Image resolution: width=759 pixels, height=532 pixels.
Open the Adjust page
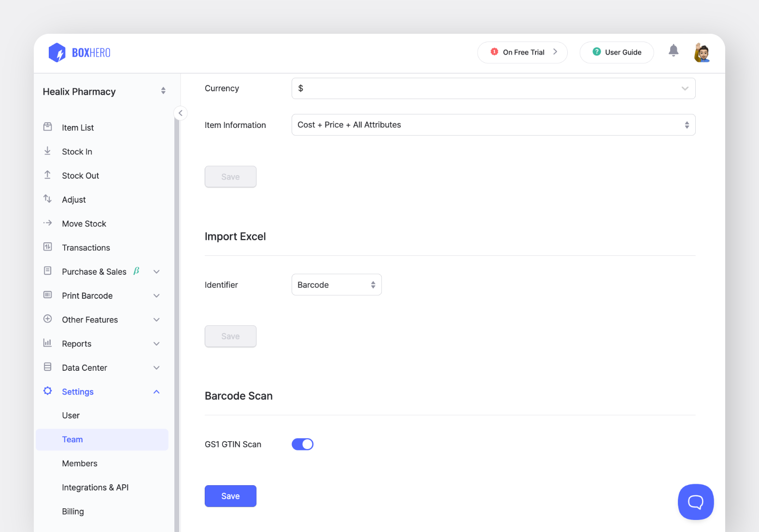74,200
